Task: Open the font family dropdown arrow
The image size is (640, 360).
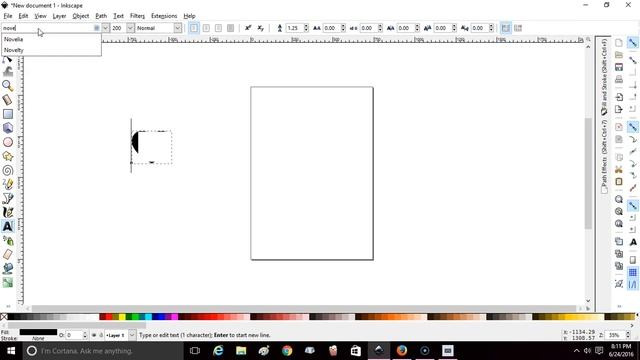Action: click(x=106, y=28)
